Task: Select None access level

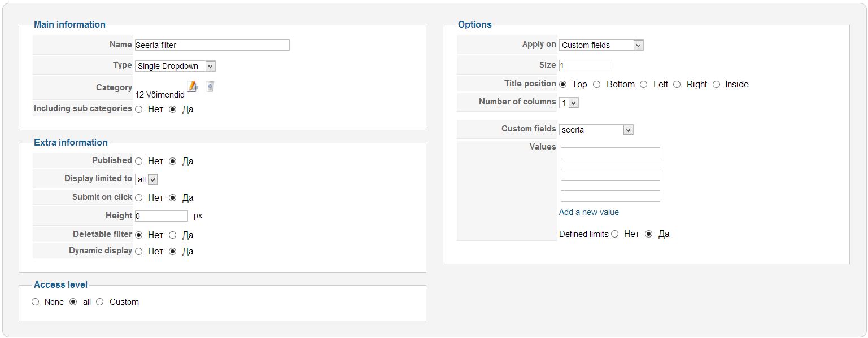Action: point(36,302)
